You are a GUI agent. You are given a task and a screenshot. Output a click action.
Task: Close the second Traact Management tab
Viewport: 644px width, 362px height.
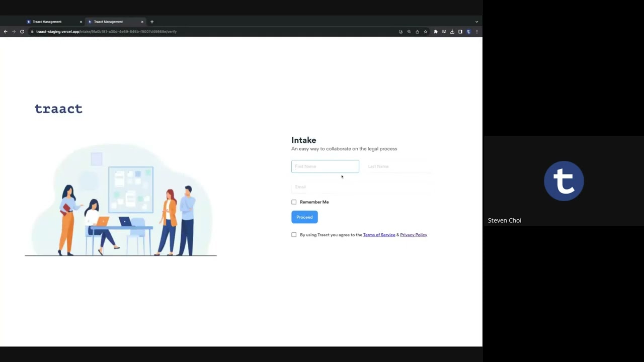(142, 22)
